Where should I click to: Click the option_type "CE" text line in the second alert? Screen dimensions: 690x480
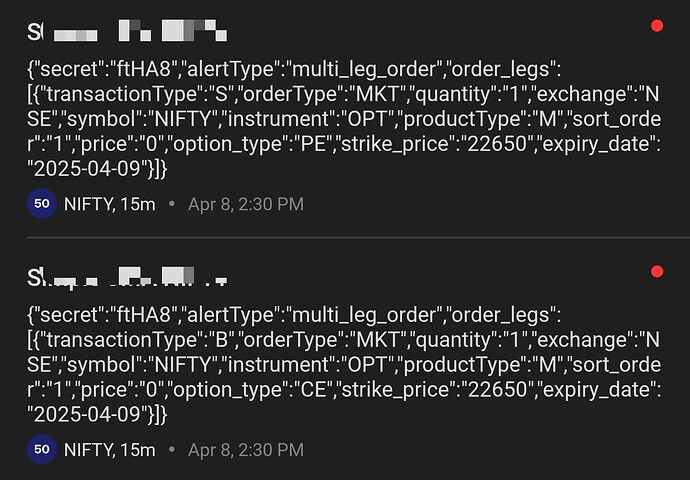343,389
